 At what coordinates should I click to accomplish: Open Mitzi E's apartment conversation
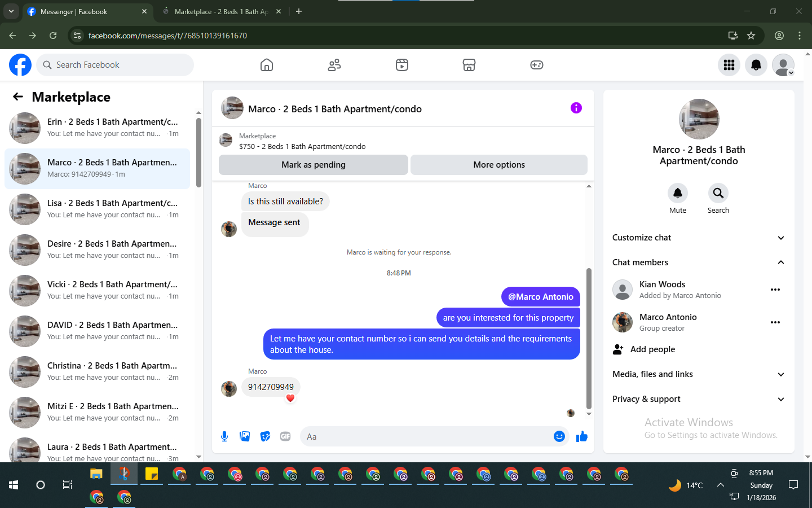coord(97,413)
